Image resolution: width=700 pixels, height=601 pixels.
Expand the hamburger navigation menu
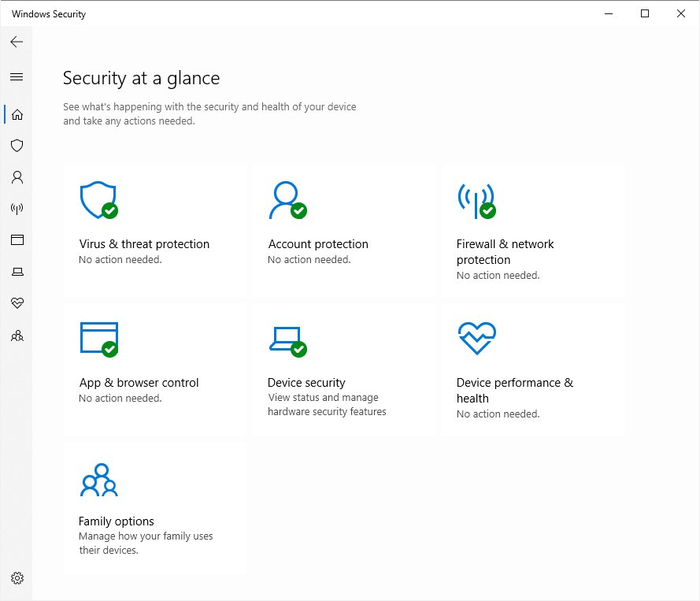[17, 77]
